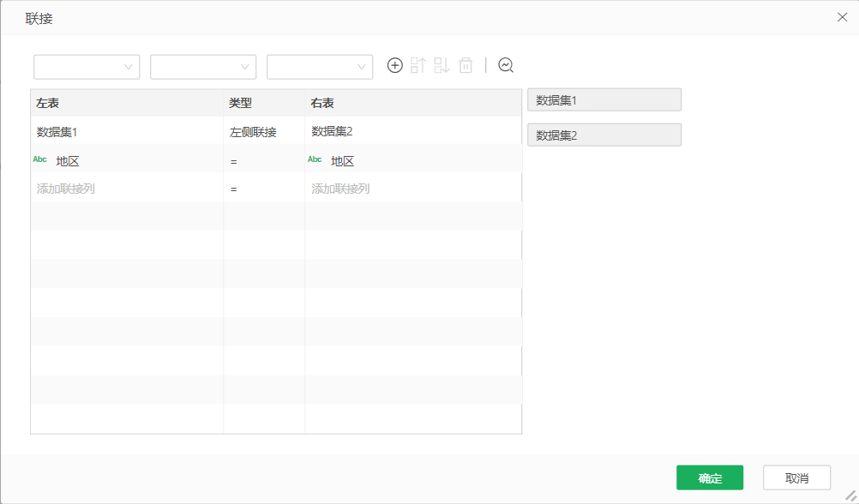Click the move down icon in toolbar
Viewport: 859px width, 504px height.
coord(442,65)
